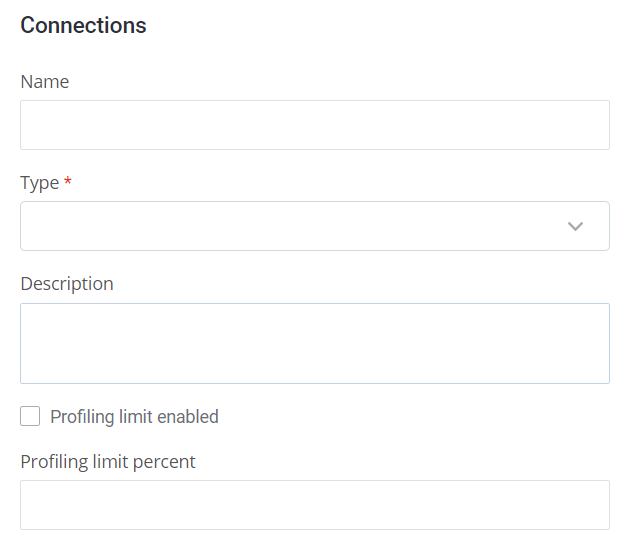Focus the Description text area
The width and height of the screenshot is (628, 545).
314,343
